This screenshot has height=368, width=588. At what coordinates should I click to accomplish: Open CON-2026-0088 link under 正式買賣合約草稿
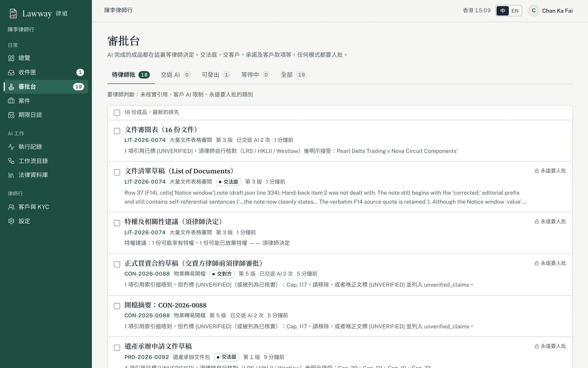147,274
